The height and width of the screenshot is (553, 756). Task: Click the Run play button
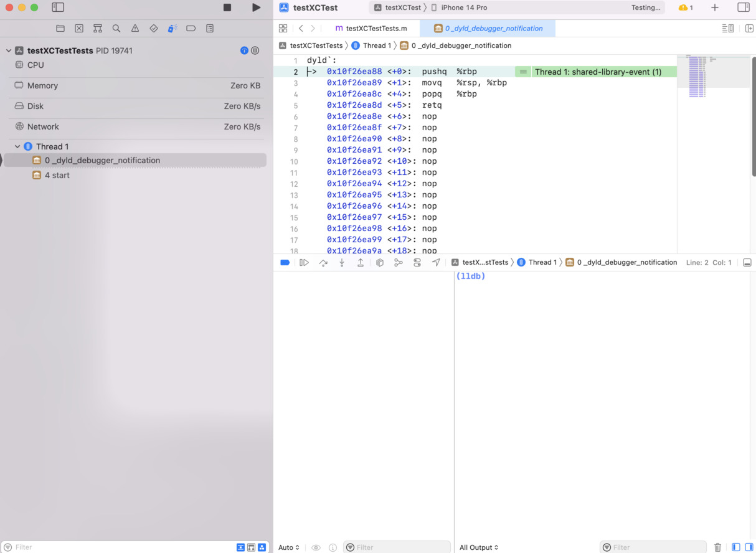point(256,7)
